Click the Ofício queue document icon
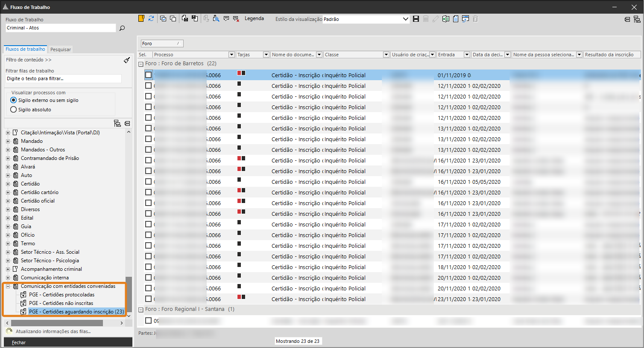Viewport: 644px width, 348px height. 15,235
